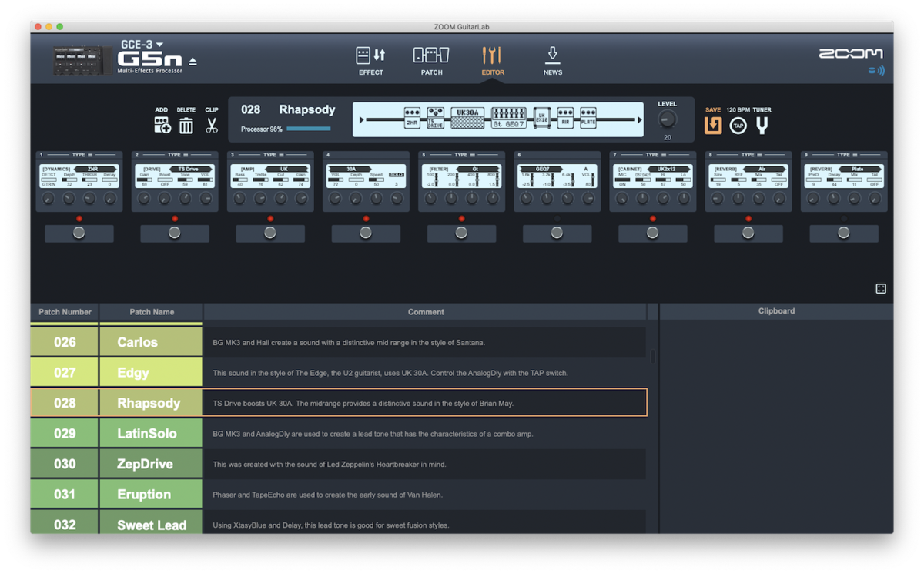The image size is (924, 574).
Task: Open TYPE menu of unit 2
Action: tap(177, 155)
